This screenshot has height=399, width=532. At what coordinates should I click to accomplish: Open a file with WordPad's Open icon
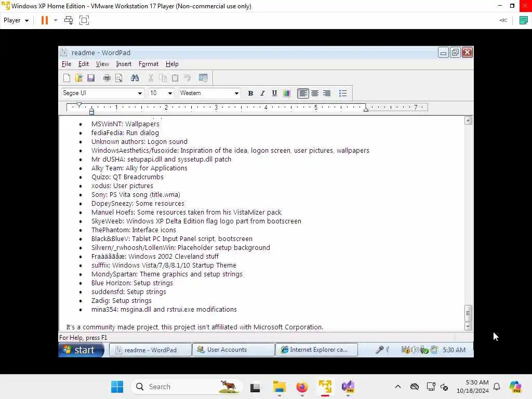[x=79, y=78]
